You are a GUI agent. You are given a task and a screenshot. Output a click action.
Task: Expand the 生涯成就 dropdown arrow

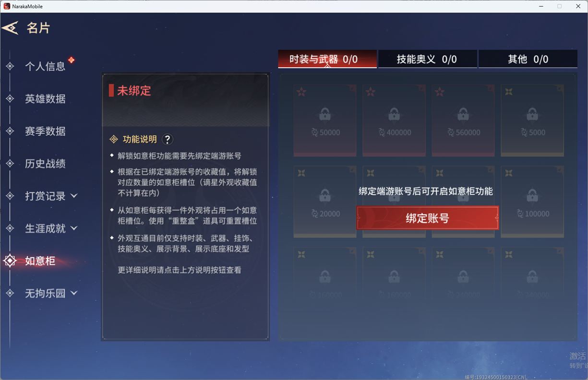74,228
